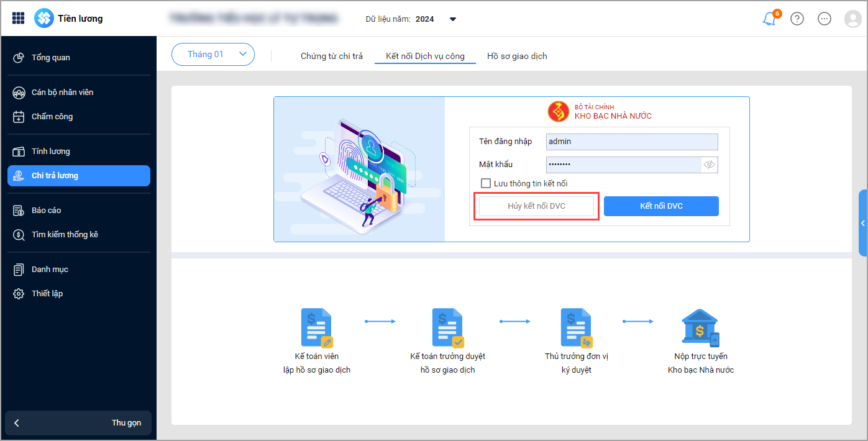This screenshot has width=868, height=441.
Task: Click the Nộp trực tuyến Kho bạc Nhà nước text
Action: (x=701, y=363)
